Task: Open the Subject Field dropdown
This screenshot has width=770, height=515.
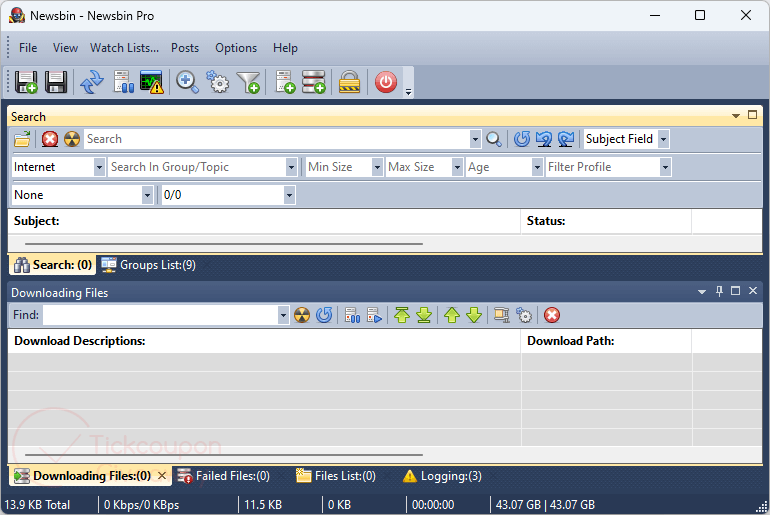Action: (663, 139)
